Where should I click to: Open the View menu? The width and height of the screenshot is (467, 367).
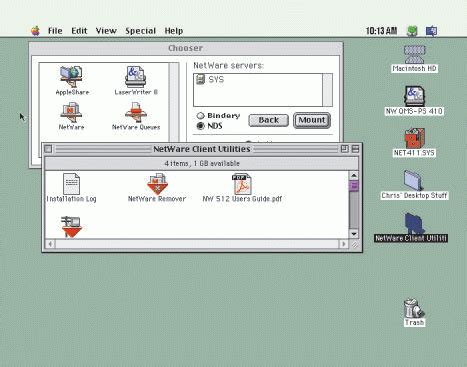pyautogui.click(x=106, y=31)
